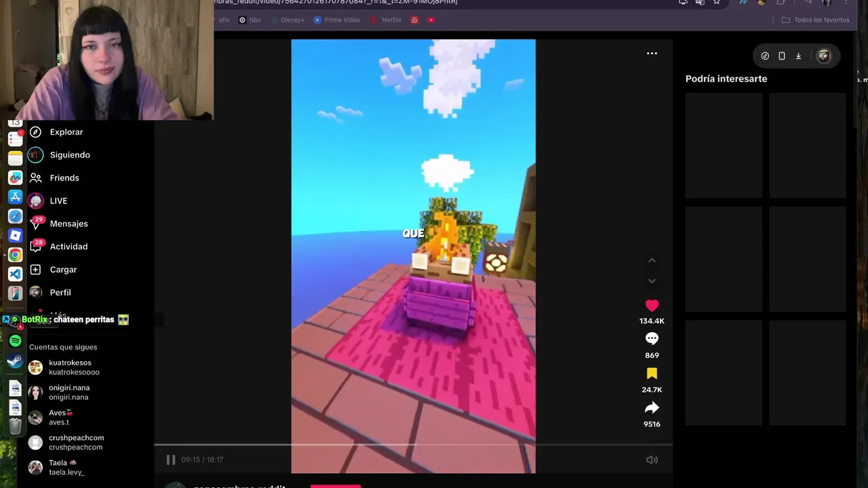Open the Airbnb bookmark icon
Viewport: 868px width, 488px height.
(414, 20)
